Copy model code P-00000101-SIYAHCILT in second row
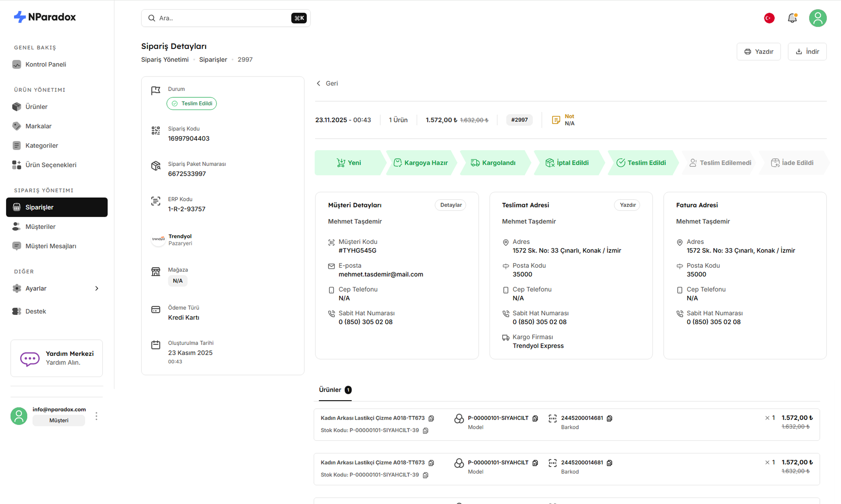 point(535,463)
